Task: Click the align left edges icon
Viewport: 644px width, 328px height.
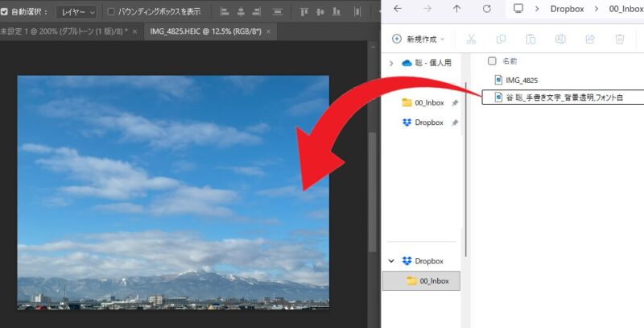Action: coord(225,12)
